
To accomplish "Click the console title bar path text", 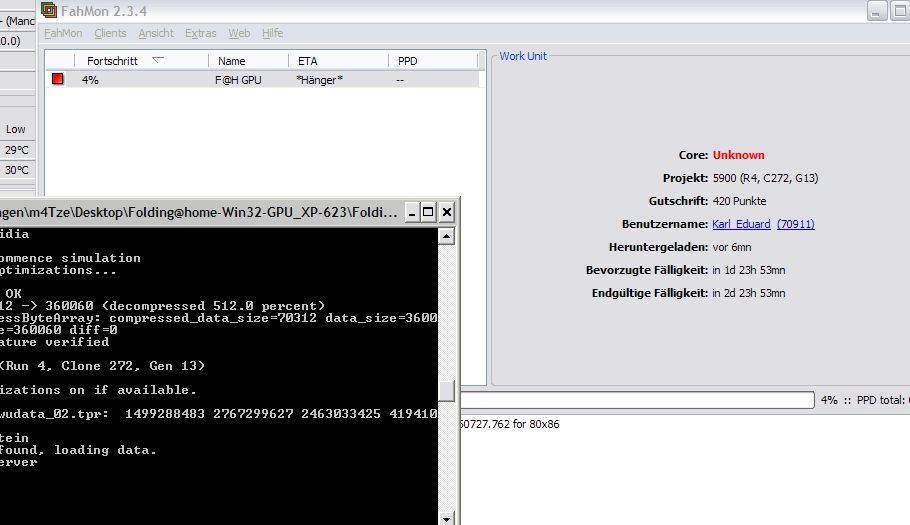I will click(x=198, y=212).
